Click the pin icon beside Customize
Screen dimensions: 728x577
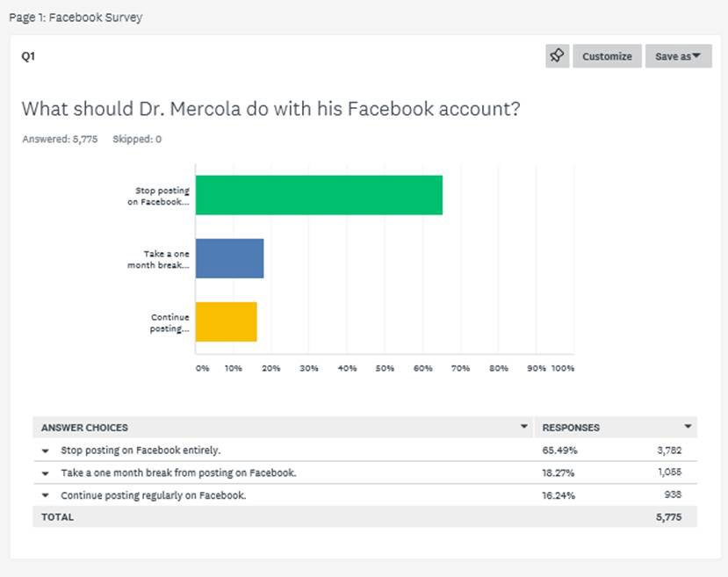coord(557,56)
